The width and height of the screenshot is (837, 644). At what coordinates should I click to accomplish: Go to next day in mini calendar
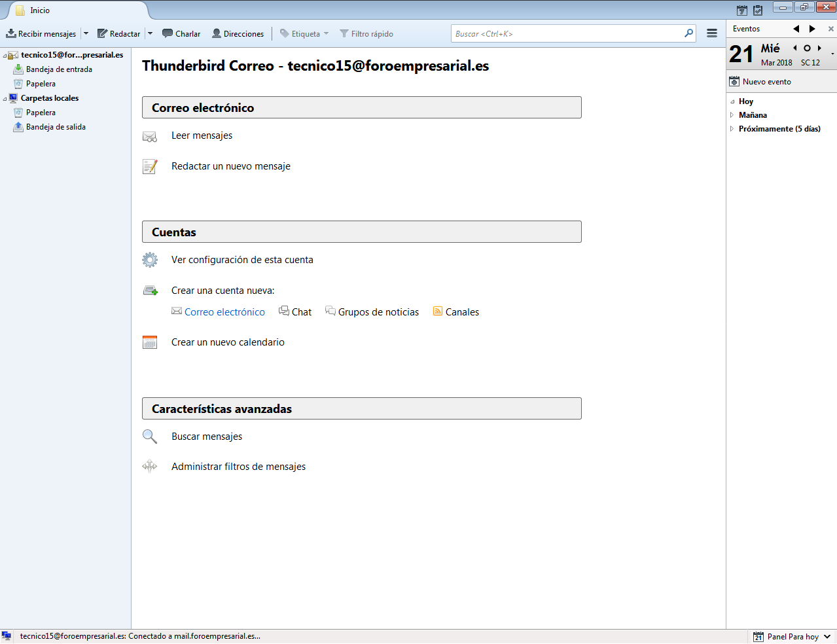click(819, 48)
